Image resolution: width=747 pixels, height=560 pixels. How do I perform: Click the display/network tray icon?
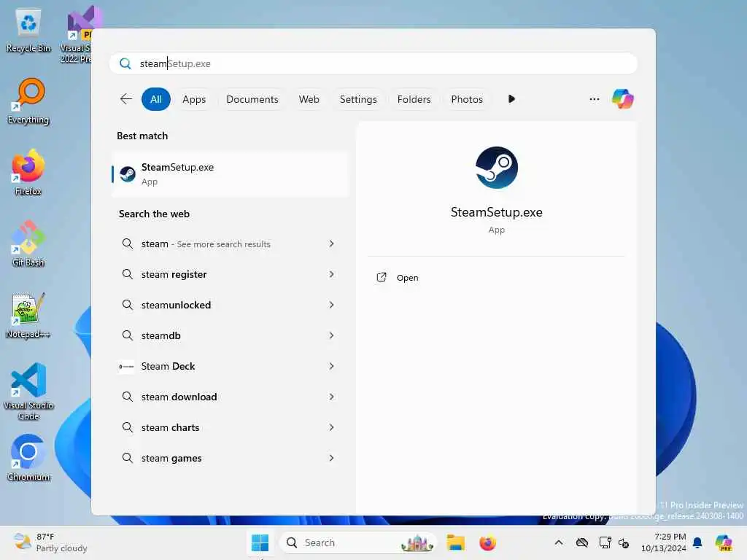pos(605,542)
